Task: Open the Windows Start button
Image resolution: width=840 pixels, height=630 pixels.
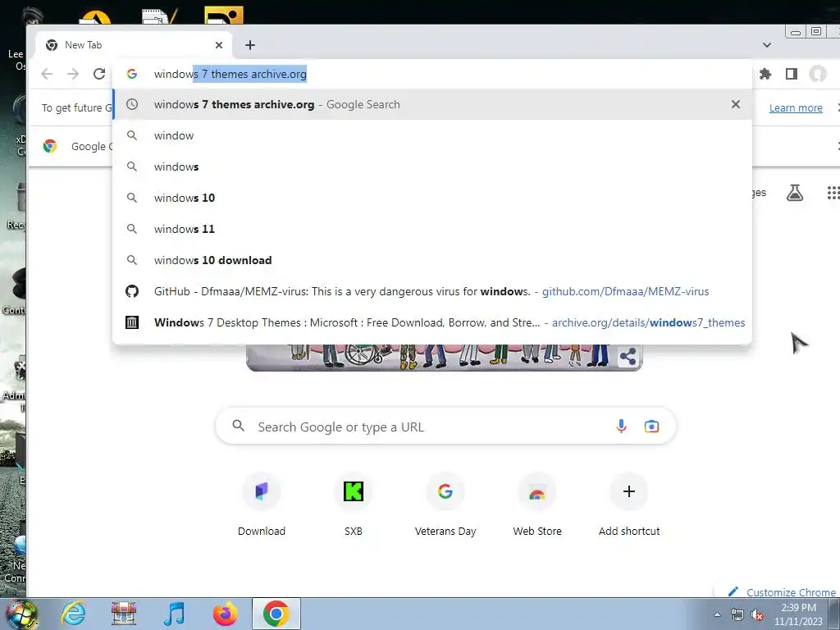Action: tap(21, 614)
